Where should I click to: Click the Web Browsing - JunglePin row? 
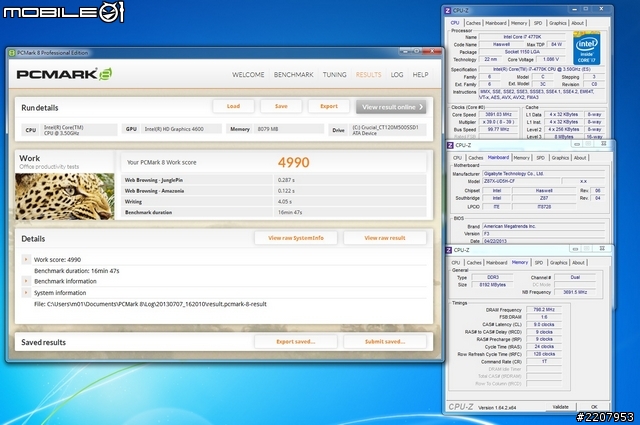(x=276, y=180)
